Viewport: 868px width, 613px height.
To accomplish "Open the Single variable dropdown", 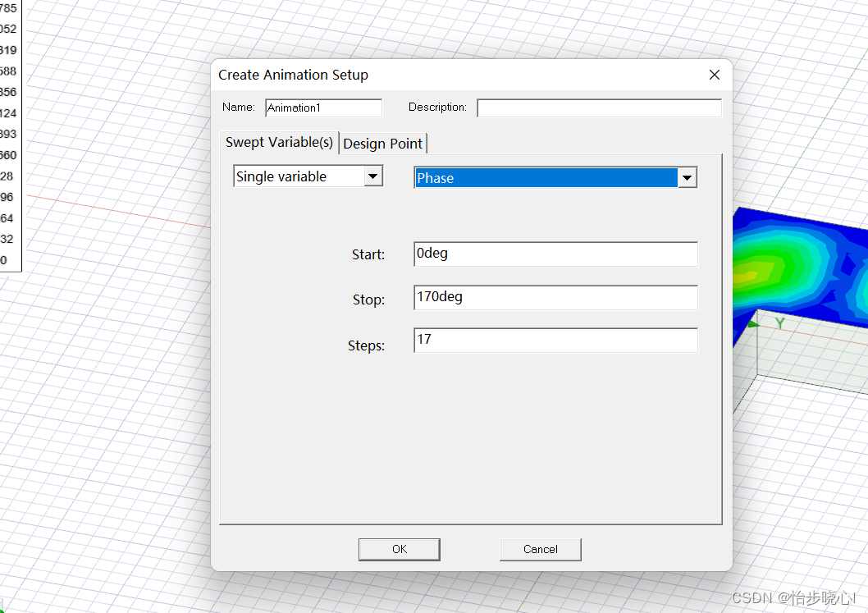I will 308,176.
